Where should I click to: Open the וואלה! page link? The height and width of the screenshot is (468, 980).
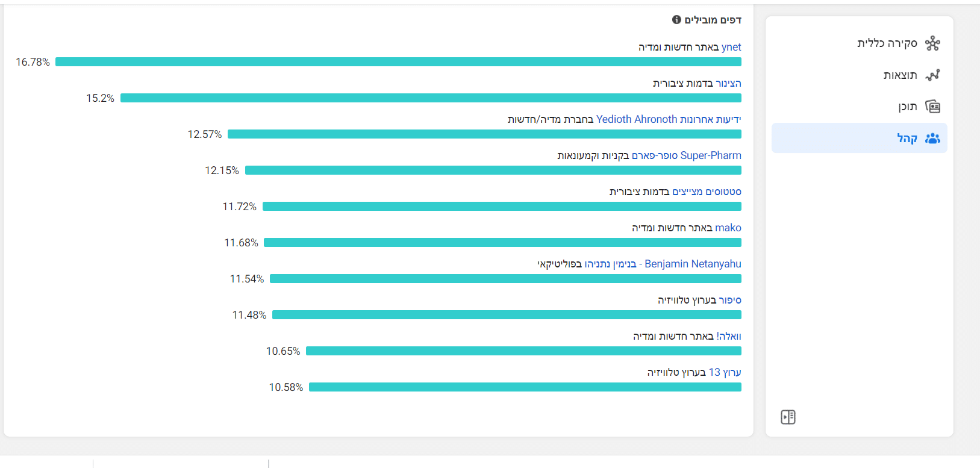(729, 336)
